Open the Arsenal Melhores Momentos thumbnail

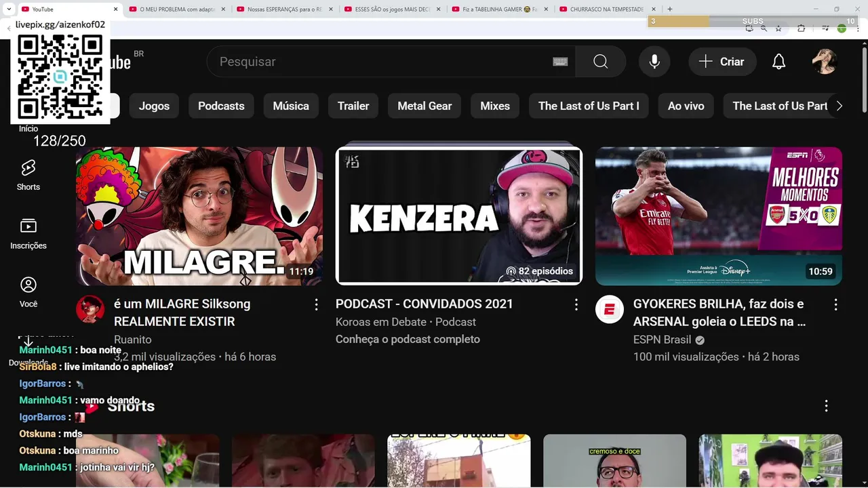[719, 216]
